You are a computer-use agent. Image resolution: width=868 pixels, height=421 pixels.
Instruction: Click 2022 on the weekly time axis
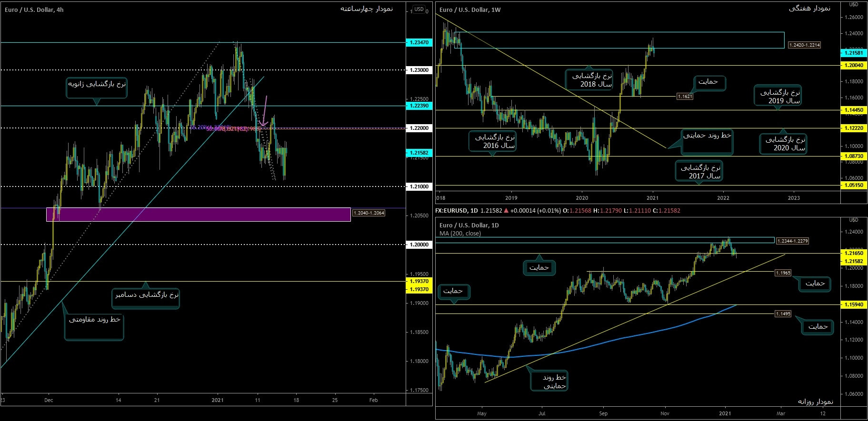[723, 198]
